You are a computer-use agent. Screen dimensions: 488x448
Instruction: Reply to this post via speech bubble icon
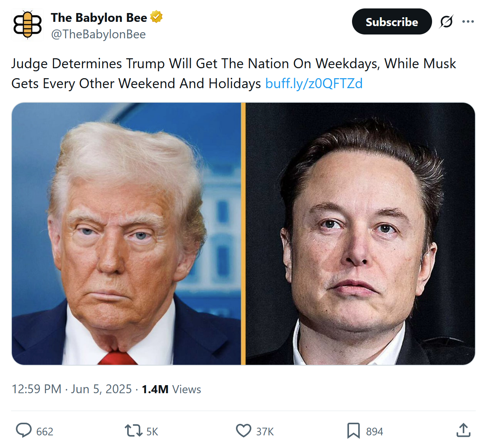(24, 430)
